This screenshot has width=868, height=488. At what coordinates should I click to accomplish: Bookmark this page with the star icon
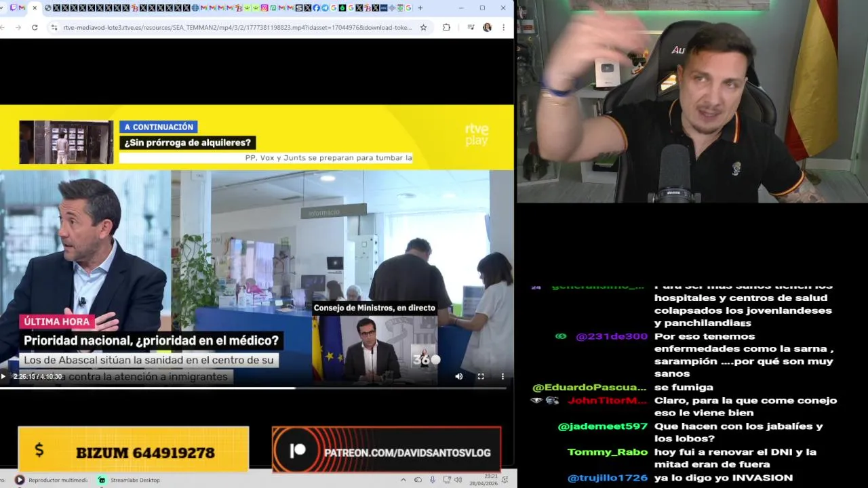[424, 27]
